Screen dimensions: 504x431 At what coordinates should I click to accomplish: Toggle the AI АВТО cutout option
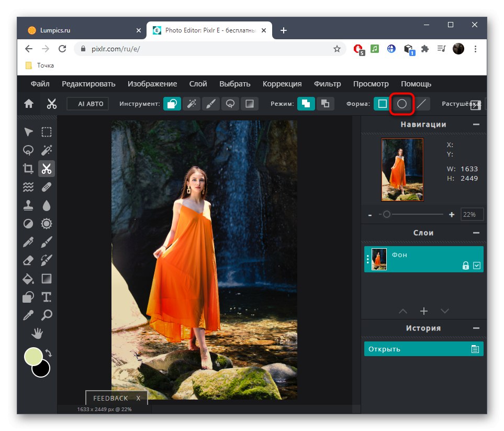(88, 104)
